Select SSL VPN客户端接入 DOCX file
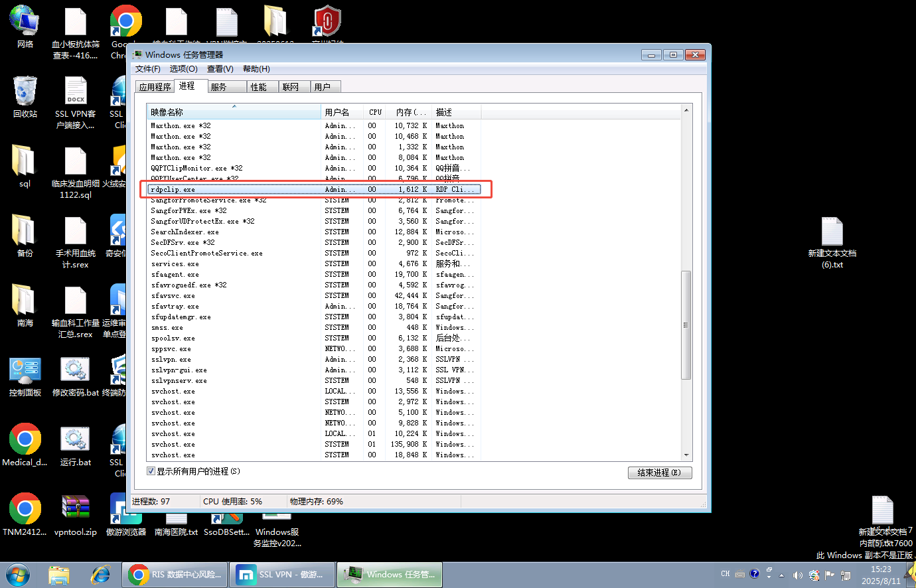916x588 pixels. point(76,102)
